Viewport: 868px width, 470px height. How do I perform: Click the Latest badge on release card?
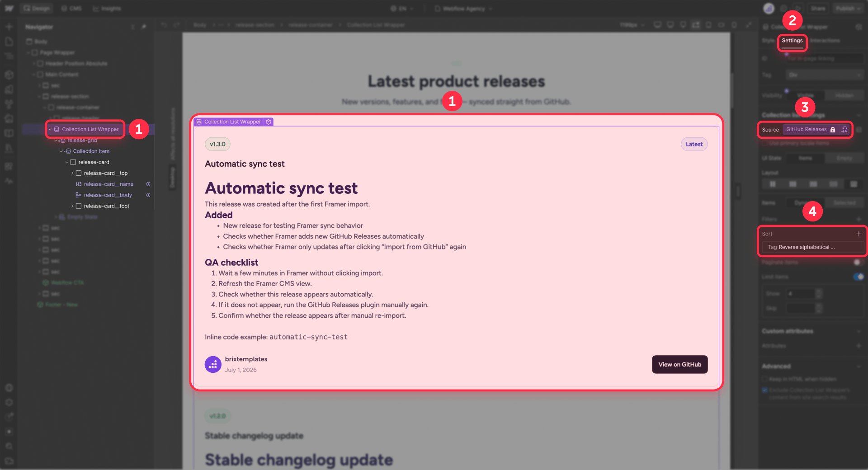click(x=694, y=144)
